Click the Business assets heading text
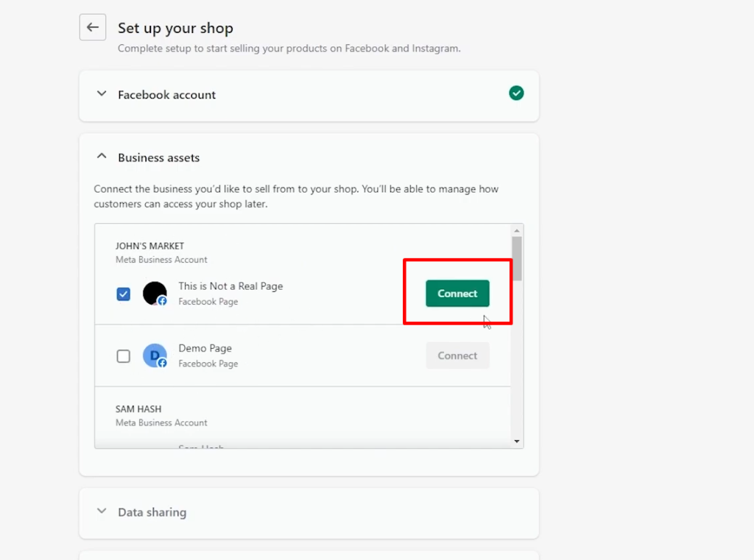Viewport: 754px width, 560px height. (158, 157)
